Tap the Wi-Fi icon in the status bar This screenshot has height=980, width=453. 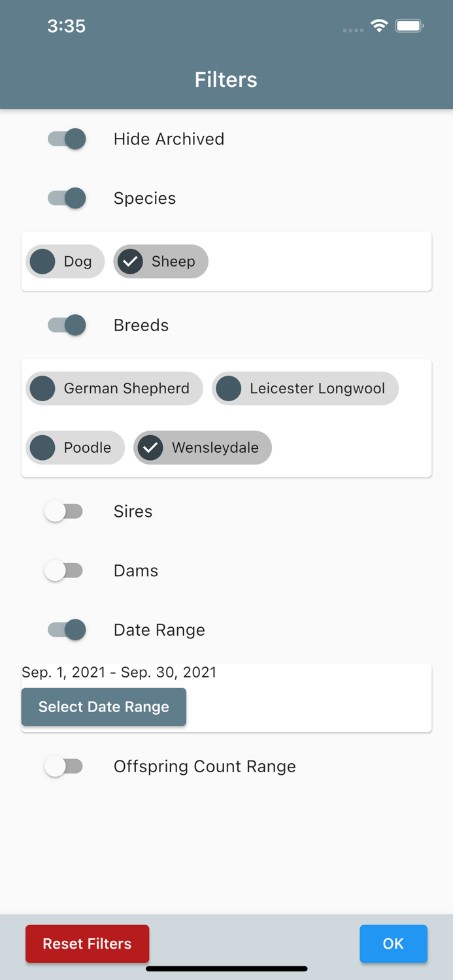click(380, 26)
